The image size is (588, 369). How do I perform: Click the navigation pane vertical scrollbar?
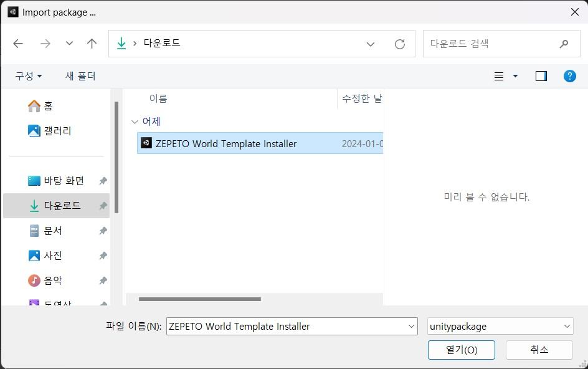pyautogui.click(x=116, y=157)
